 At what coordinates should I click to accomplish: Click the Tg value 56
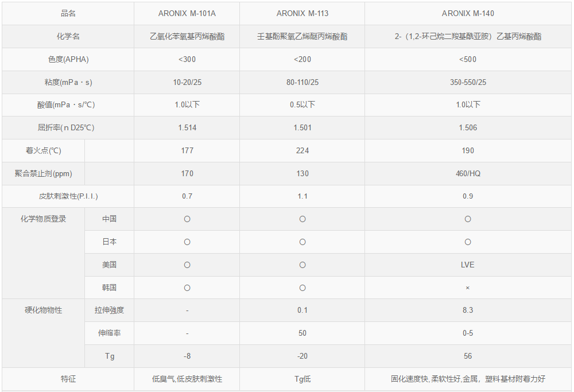pos(468,356)
